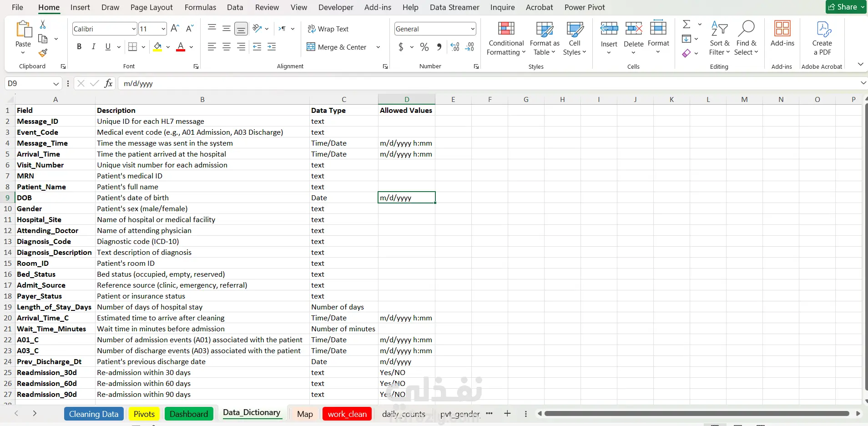Open the font name dropdown
This screenshot has height=426, width=868.
point(134,29)
